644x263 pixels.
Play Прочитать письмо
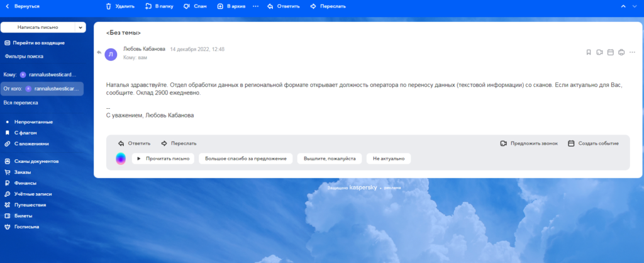coord(163,159)
